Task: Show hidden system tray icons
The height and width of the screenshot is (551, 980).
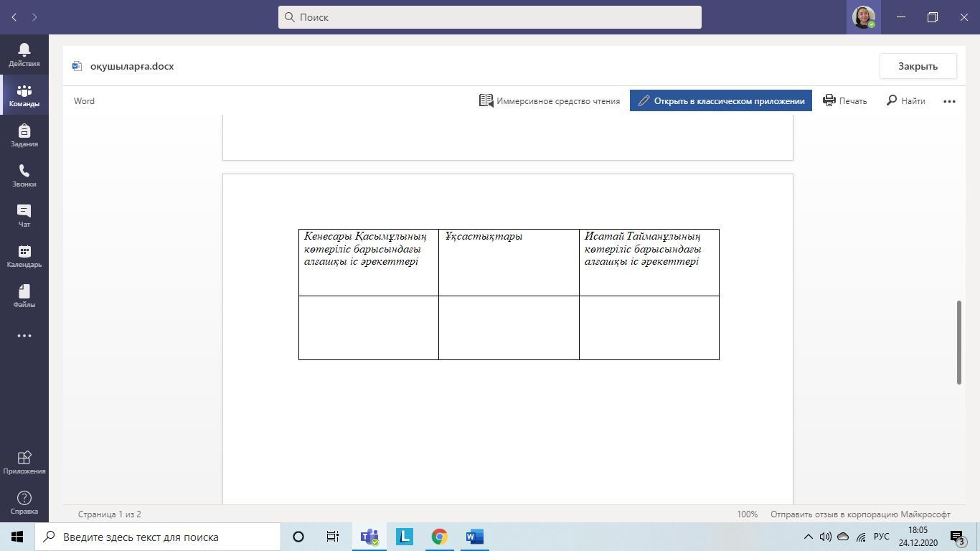Action: coord(808,537)
